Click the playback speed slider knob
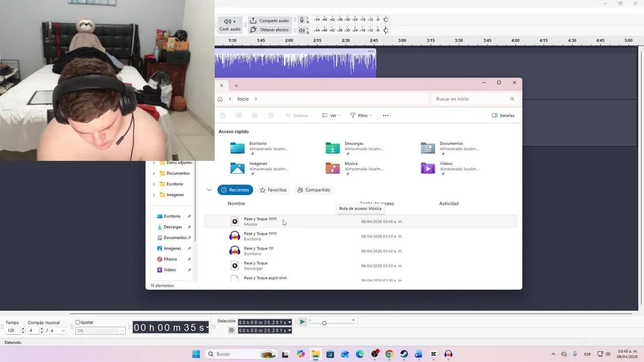 click(x=324, y=323)
